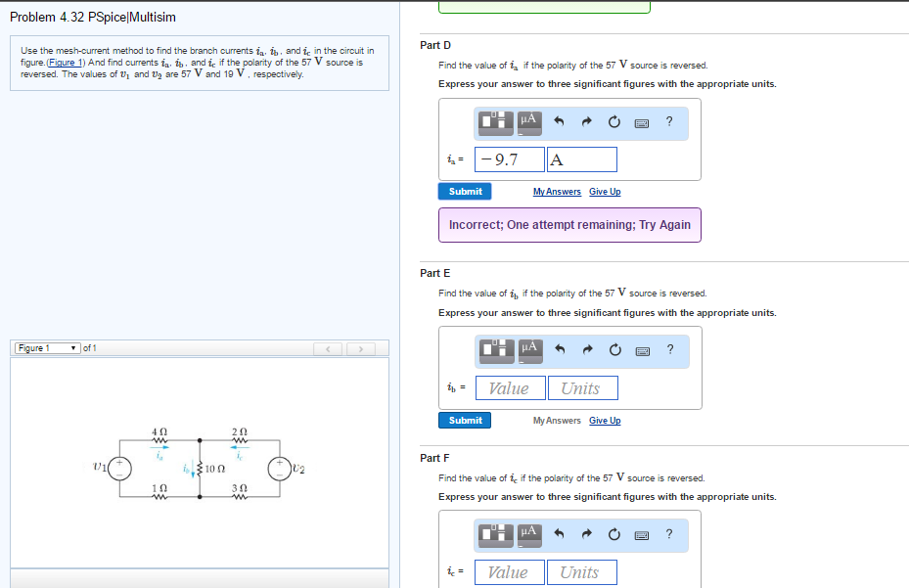Click Give Up for Part D

click(604, 192)
